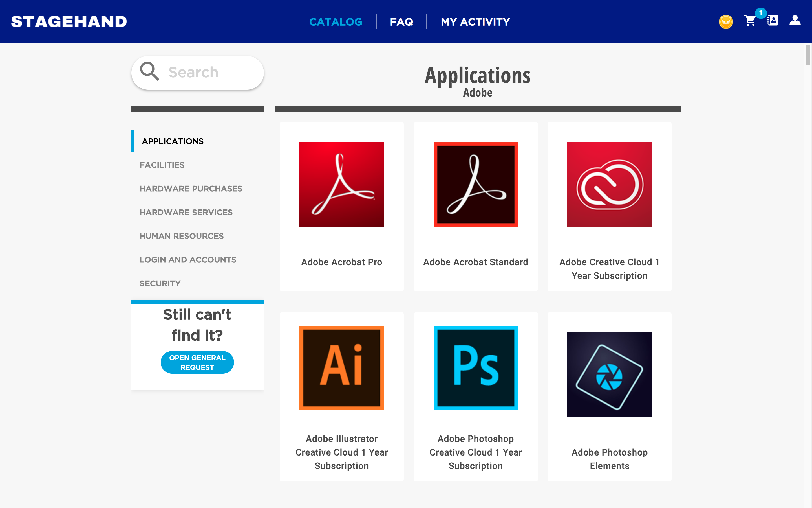The width and height of the screenshot is (812, 508).
Task: Select the Photoshop Elements icon
Action: (x=609, y=375)
